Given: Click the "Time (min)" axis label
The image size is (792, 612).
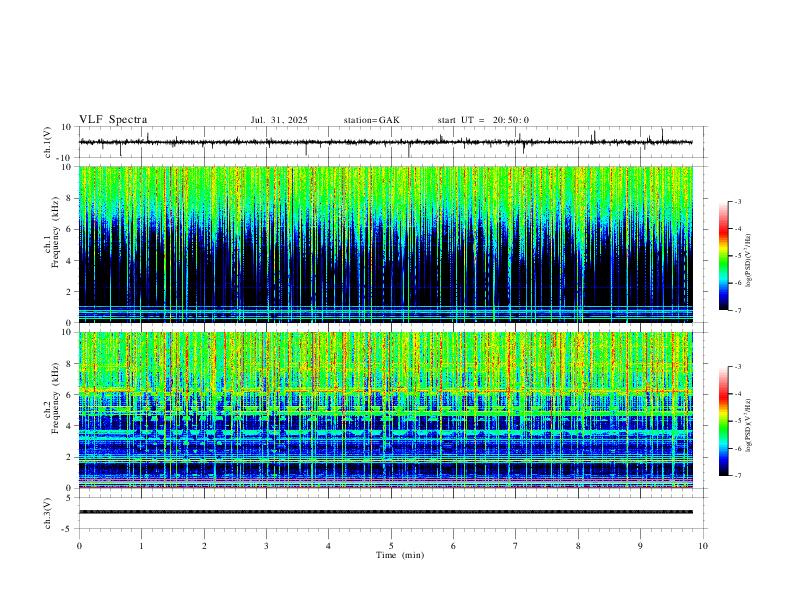Looking at the screenshot, I should (x=400, y=555).
